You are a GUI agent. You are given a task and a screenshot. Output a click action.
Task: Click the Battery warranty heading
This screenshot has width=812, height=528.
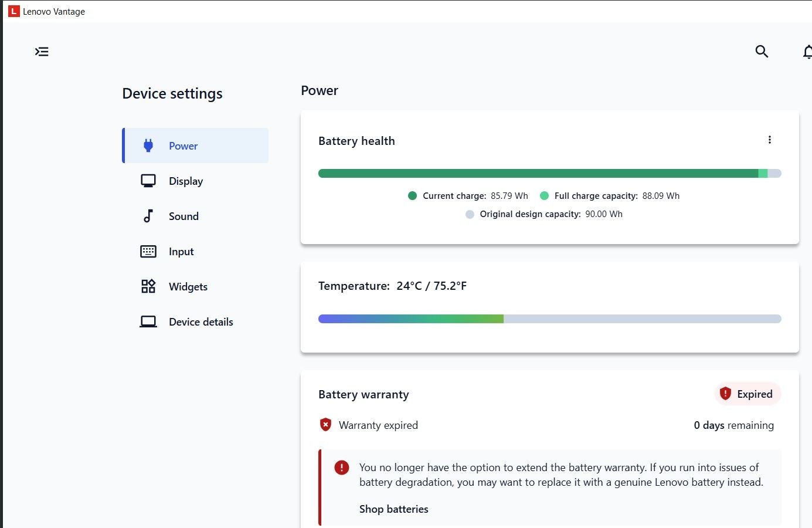(x=363, y=394)
